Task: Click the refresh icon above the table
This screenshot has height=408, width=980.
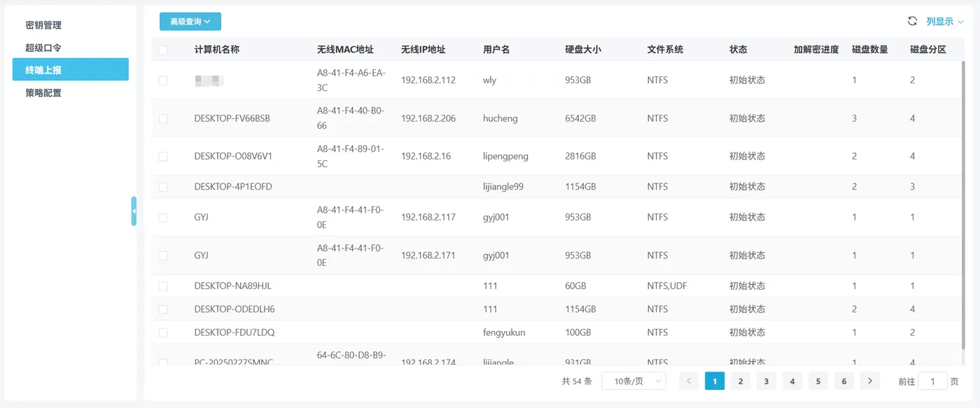Action: click(912, 21)
